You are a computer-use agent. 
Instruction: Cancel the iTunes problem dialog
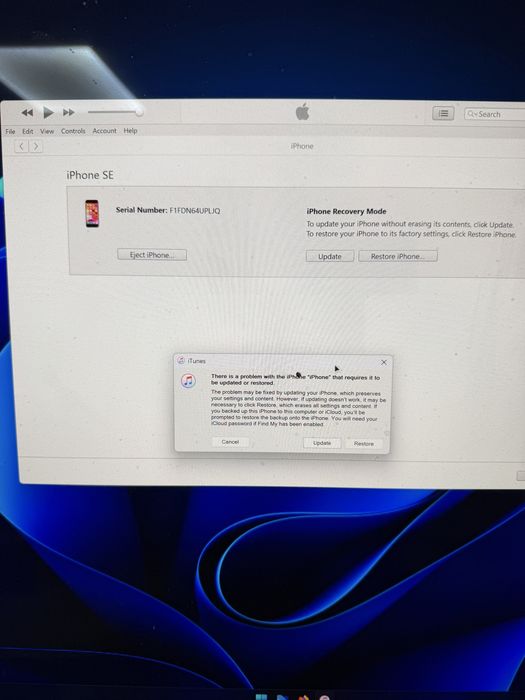(230, 442)
